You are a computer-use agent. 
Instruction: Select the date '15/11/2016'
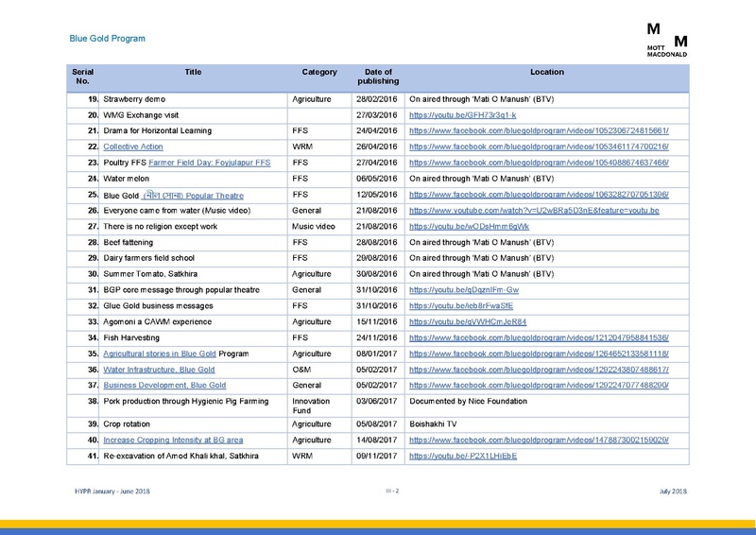[376, 321]
